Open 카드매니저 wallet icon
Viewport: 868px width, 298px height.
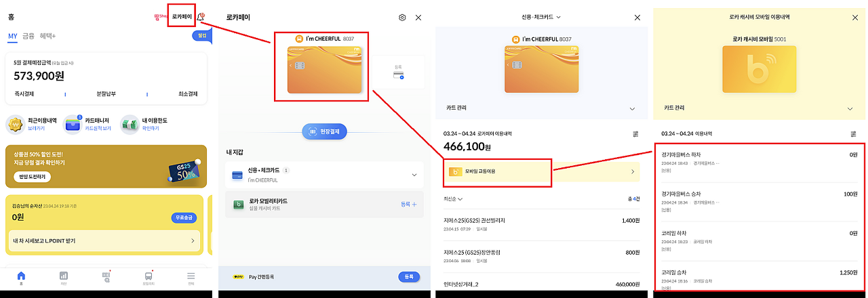coord(73,124)
